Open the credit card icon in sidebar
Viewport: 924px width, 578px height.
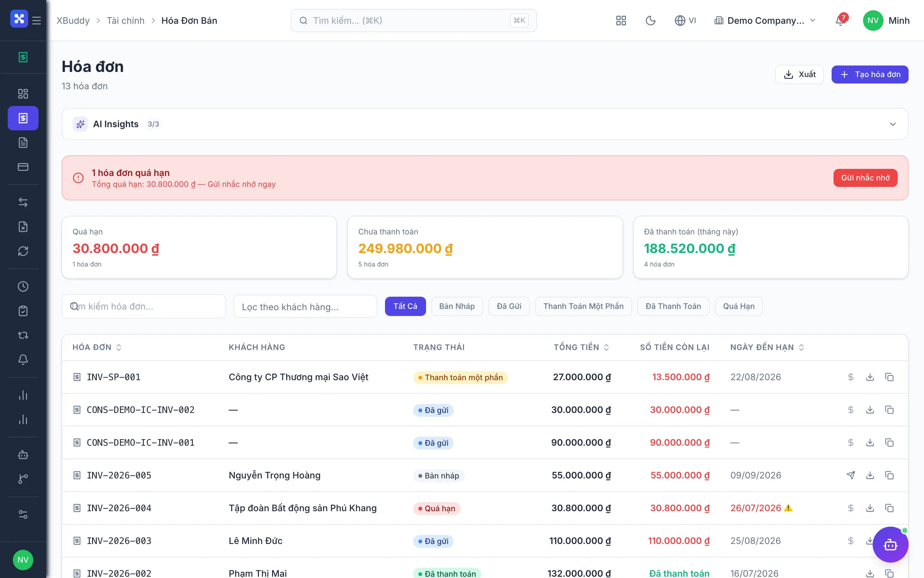click(x=23, y=167)
